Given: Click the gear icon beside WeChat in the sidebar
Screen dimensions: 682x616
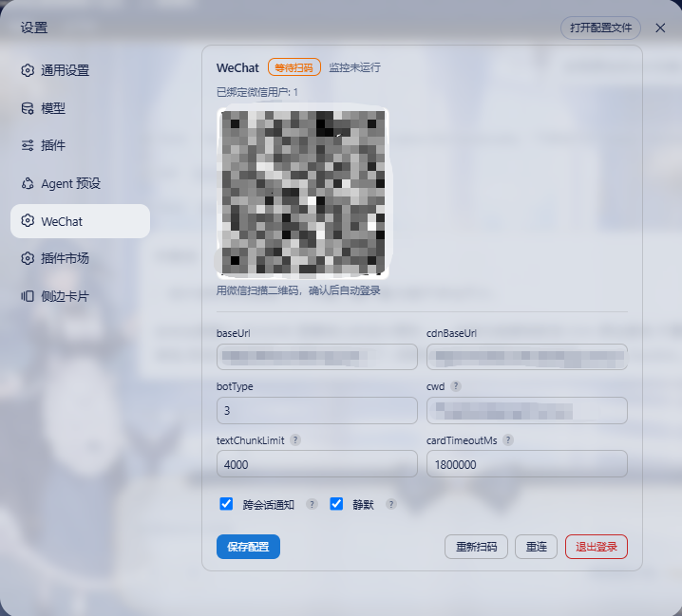Looking at the screenshot, I should coord(28,221).
